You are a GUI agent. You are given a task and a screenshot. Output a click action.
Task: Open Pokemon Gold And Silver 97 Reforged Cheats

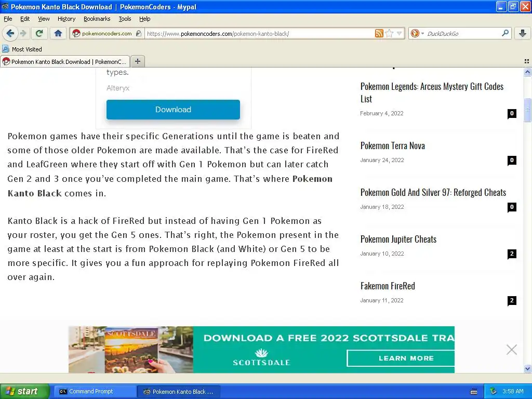point(433,192)
